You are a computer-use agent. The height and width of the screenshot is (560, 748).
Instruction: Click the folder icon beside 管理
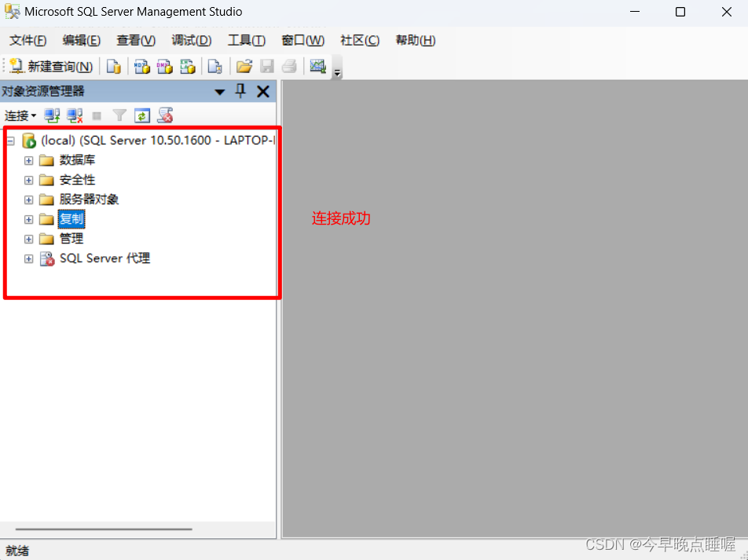(46, 239)
